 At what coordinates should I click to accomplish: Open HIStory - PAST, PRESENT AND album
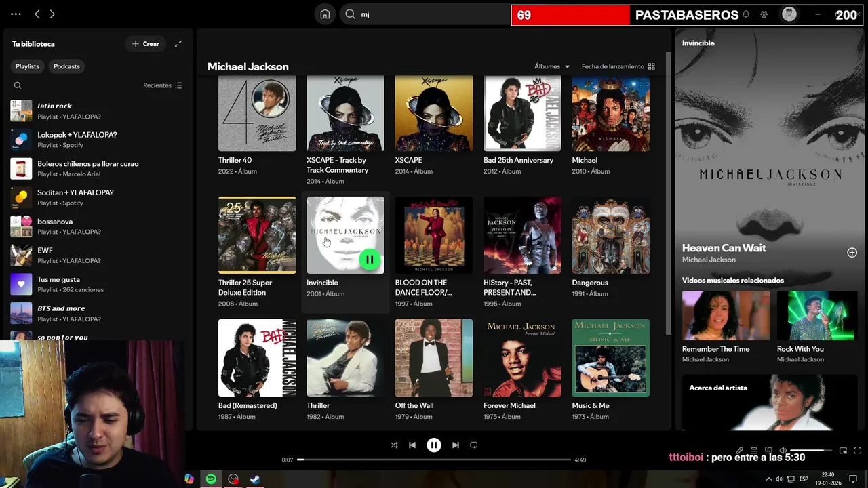tap(522, 235)
